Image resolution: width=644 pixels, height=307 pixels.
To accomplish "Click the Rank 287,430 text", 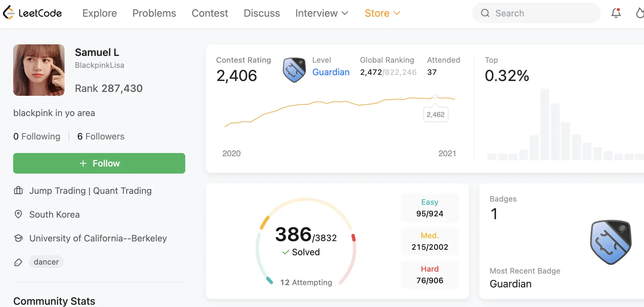I will 109,88.
